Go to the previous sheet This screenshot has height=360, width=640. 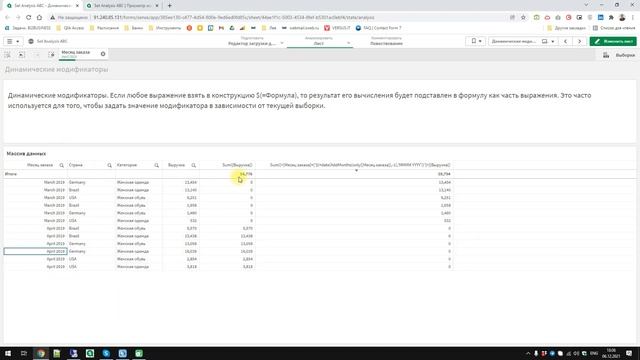click(565, 41)
